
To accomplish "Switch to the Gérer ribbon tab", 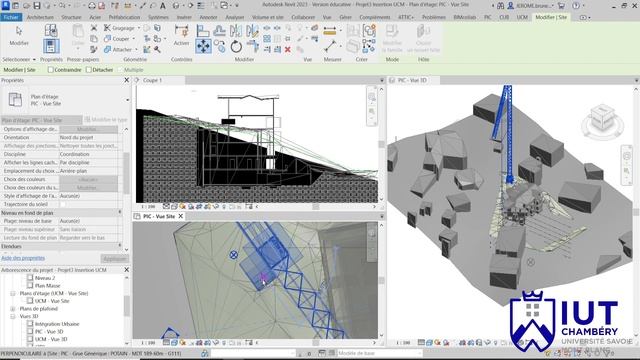I will 345,17.
